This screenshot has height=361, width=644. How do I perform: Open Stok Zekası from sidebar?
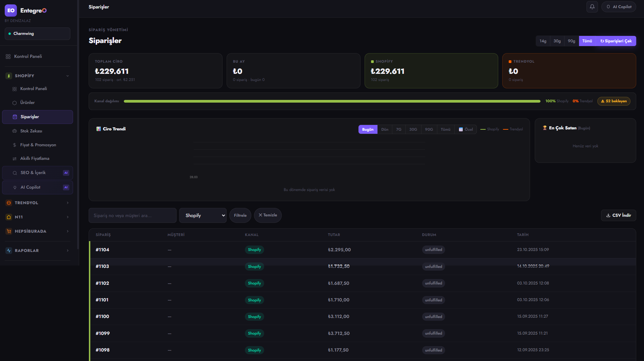click(x=31, y=131)
